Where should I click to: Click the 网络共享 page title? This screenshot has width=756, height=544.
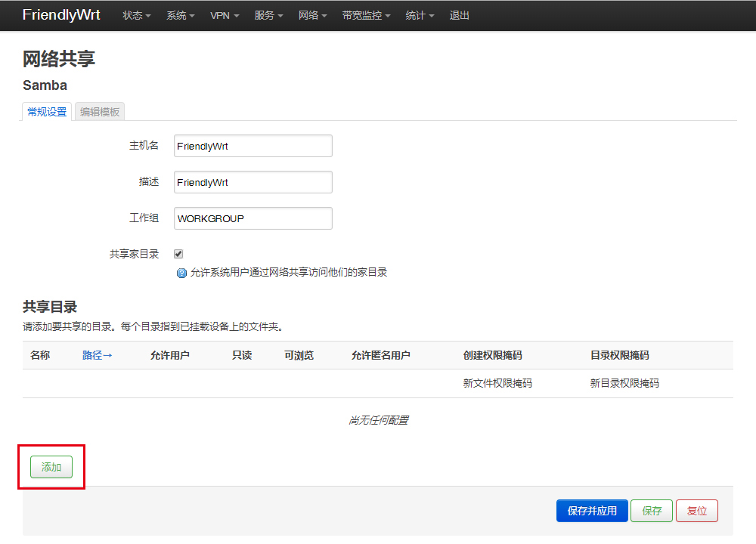pyautogui.click(x=59, y=59)
